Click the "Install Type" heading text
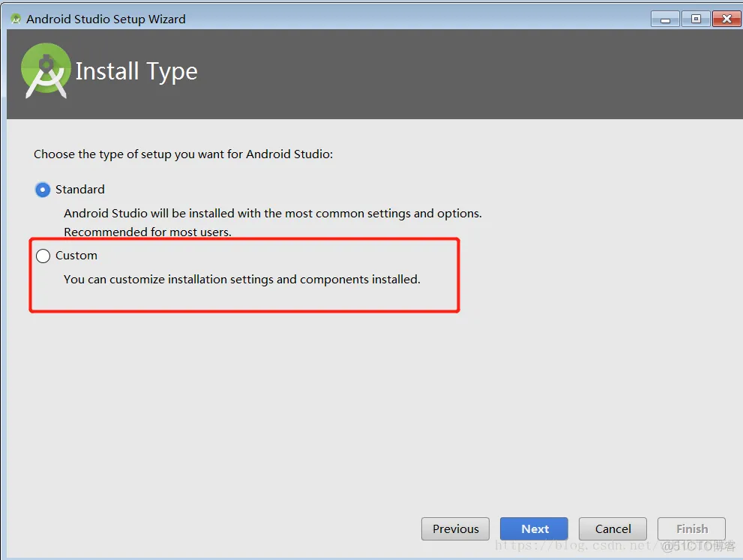Screen dimensions: 743x560 tap(136, 72)
